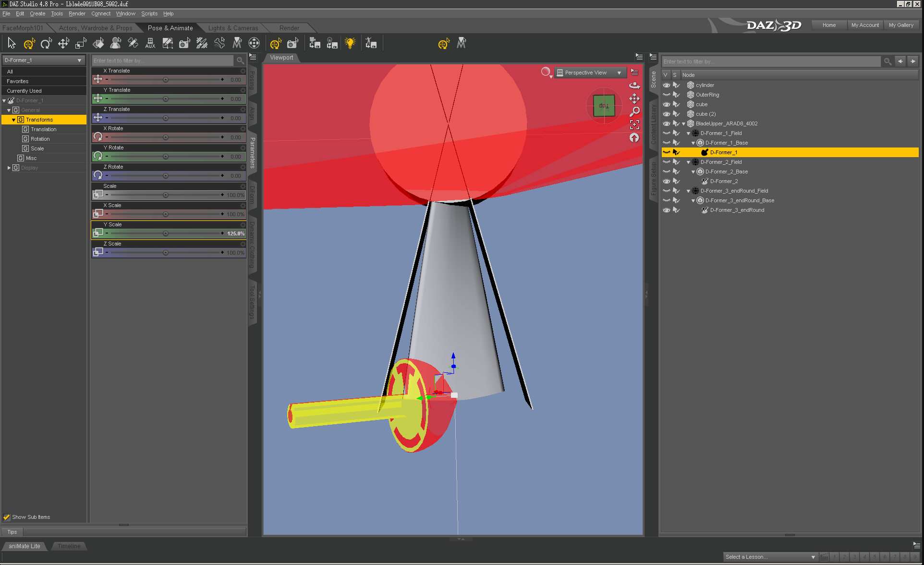
Task: Open the Tips button at bottom
Action: (12, 532)
